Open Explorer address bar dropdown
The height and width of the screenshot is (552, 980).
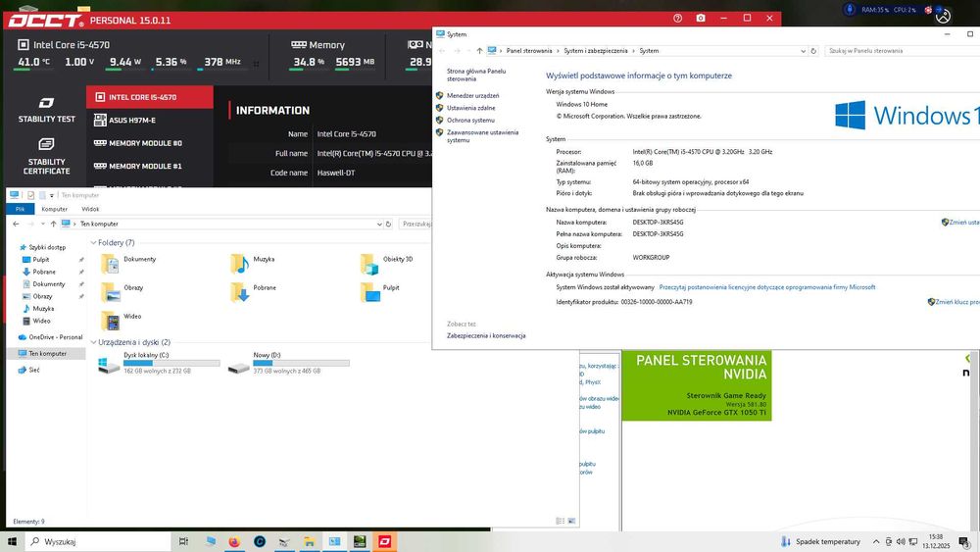378,224
